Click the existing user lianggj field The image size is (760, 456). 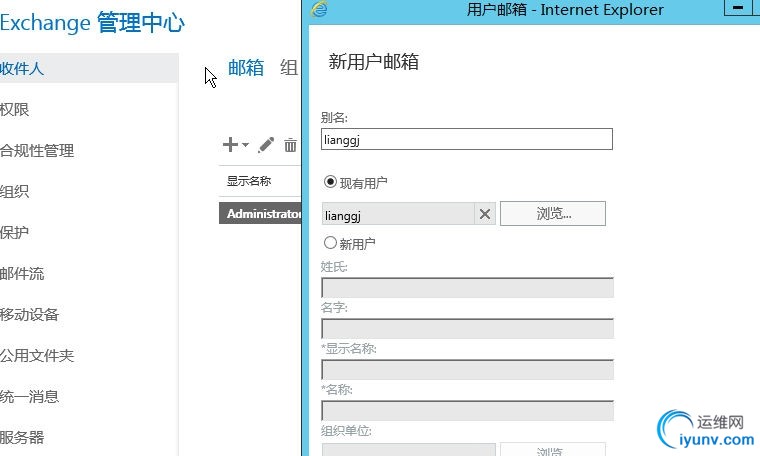coord(398,214)
